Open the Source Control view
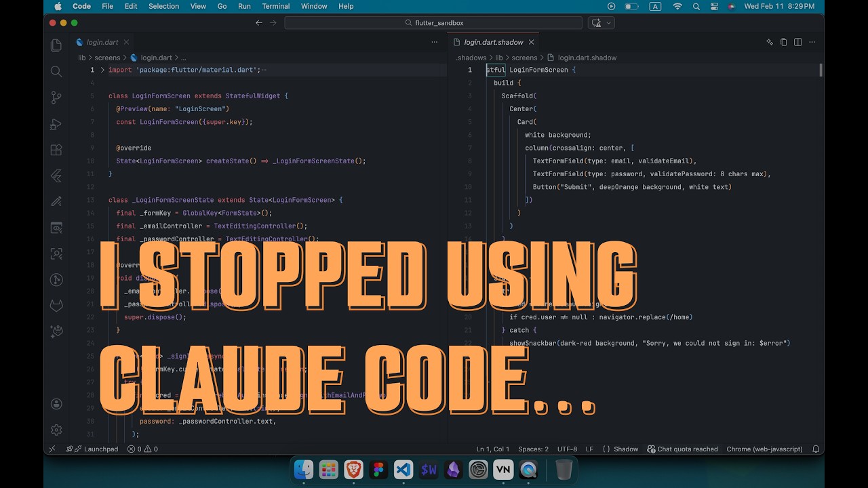Image resolution: width=868 pixels, height=488 pixels. tap(56, 98)
